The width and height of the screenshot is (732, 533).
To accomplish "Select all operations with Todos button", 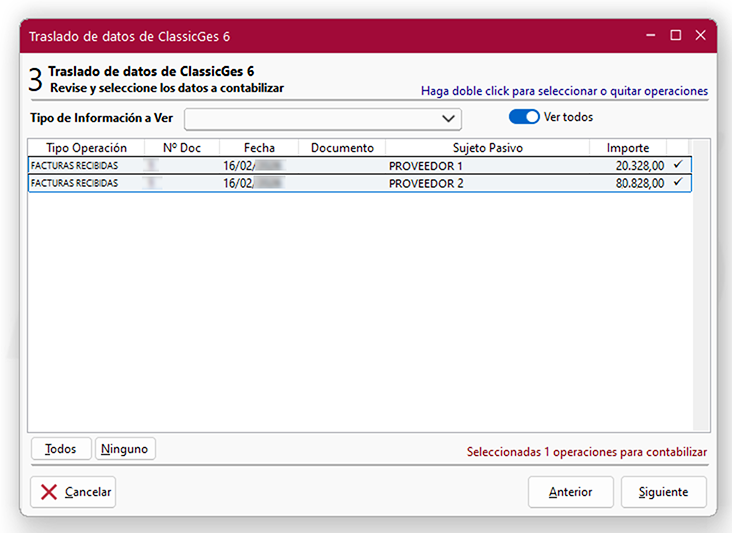I will click(x=61, y=449).
